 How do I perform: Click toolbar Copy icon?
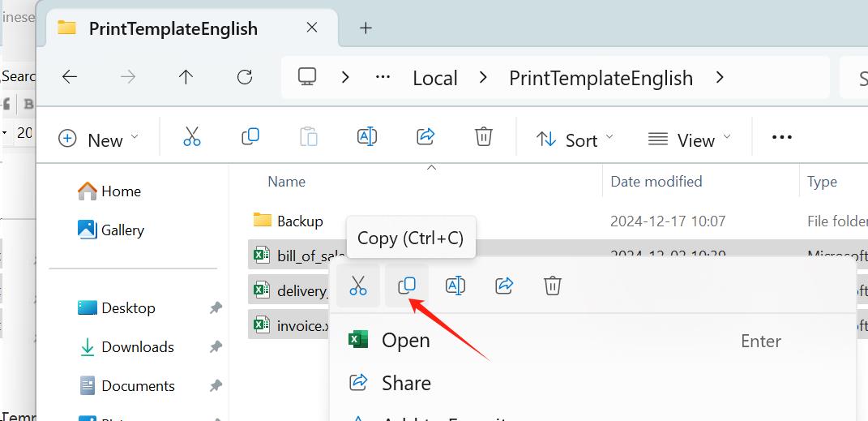click(250, 137)
